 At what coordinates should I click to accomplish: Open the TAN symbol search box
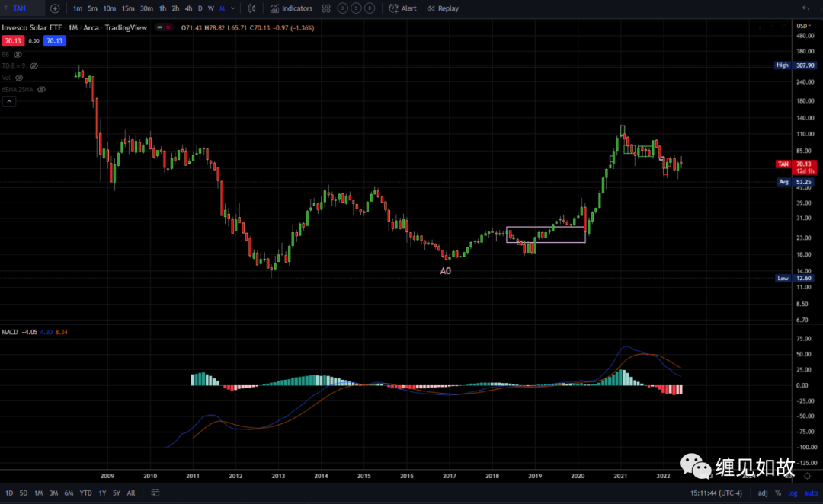(x=19, y=8)
